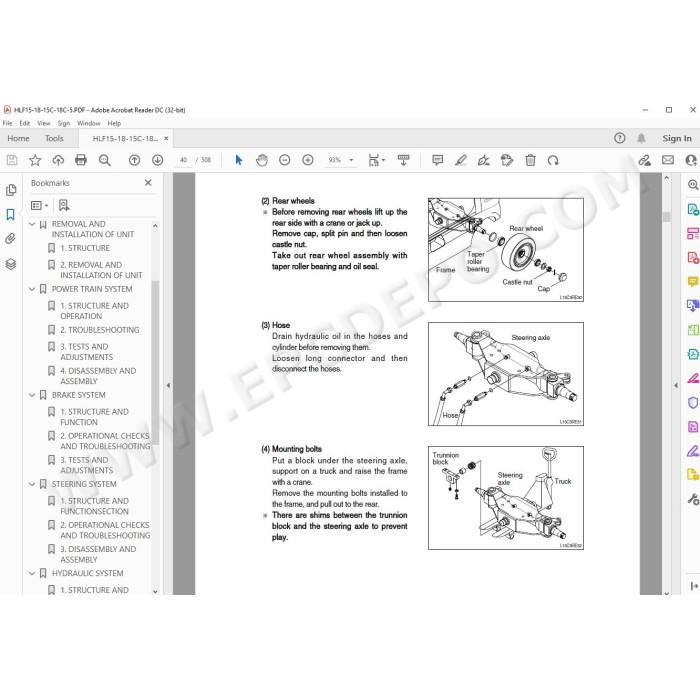The height and width of the screenshot is (700, 700).
Task: Open the 2. TROUBLESHOOTING bookmark
Action: pos(99,330)
